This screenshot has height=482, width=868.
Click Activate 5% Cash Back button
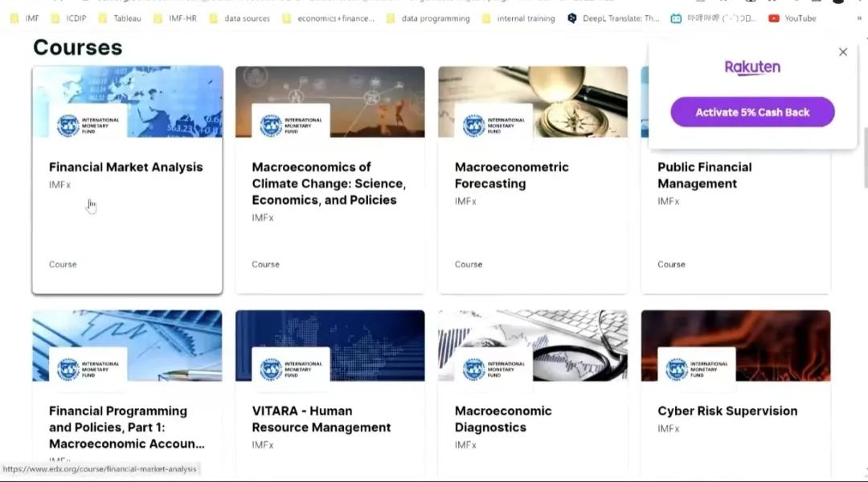pyautogui.click(x=752, y=112)
